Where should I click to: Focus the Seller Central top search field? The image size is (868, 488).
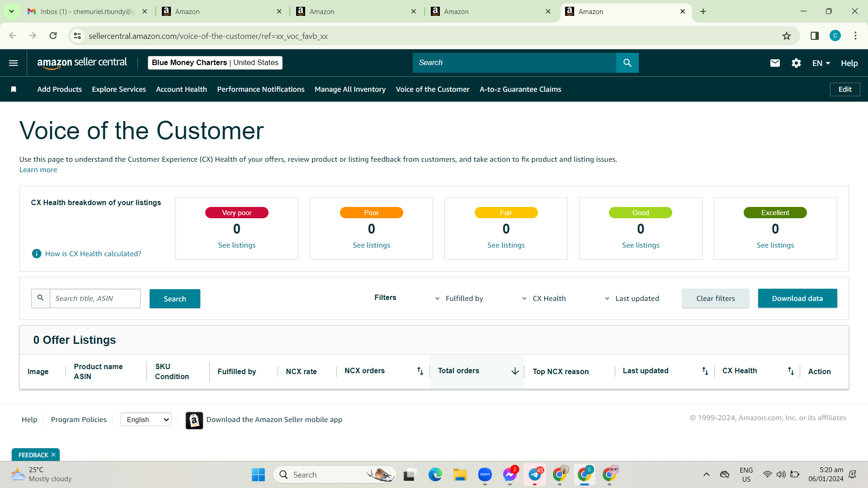point(514,63)
